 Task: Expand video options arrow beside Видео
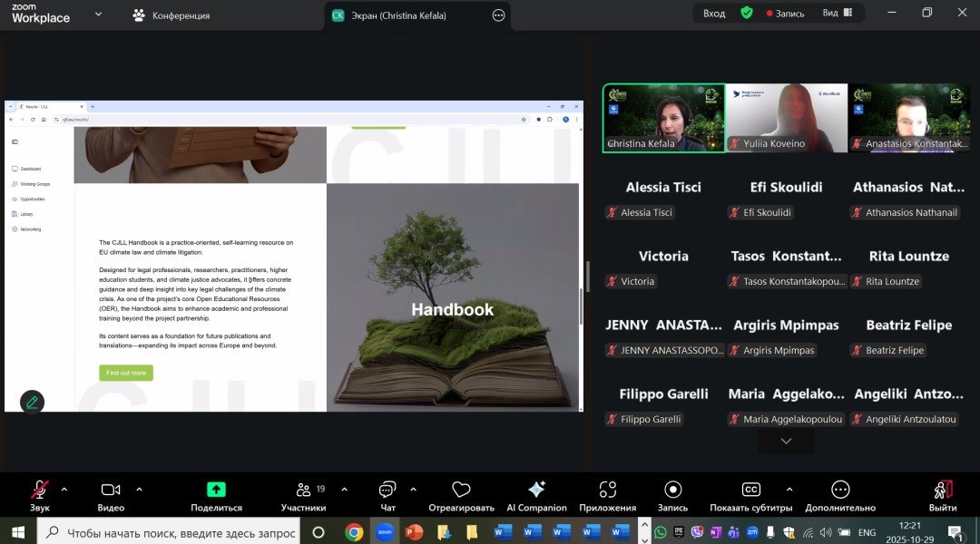(139, 489)
